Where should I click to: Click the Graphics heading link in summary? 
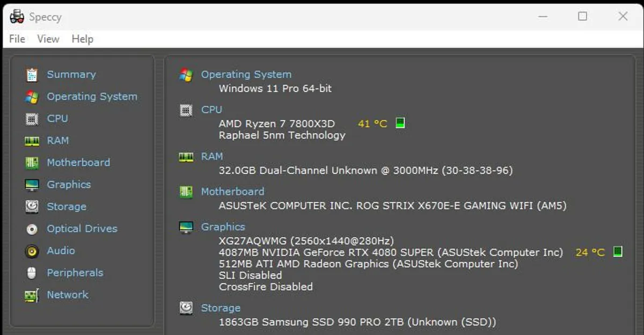(223, 227)
